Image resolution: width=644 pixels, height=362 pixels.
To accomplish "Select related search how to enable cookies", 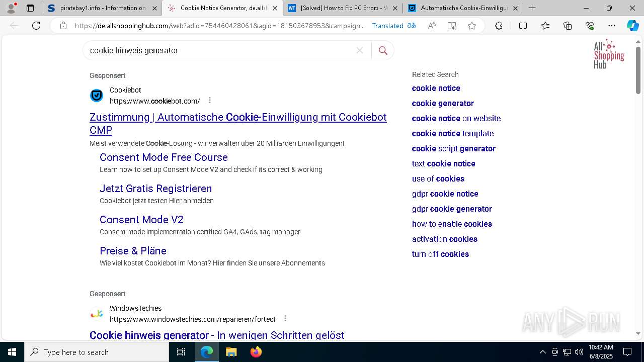I will (x=452, y=224).
